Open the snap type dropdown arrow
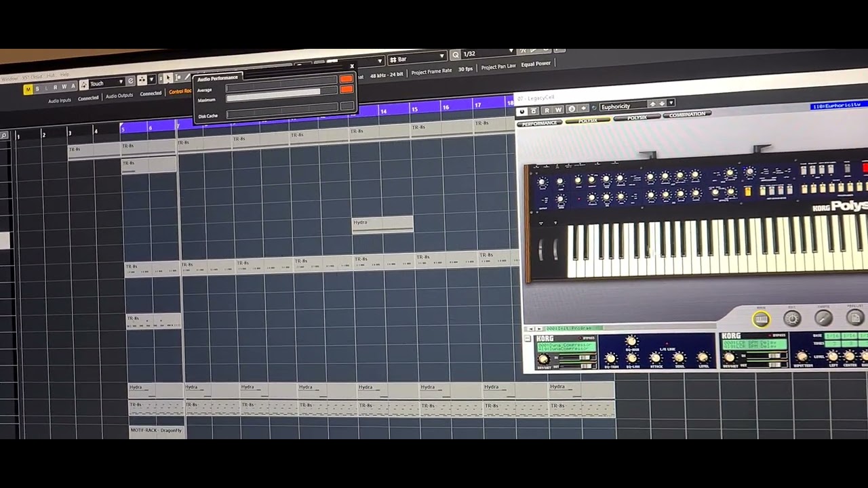 click(152, 80)
